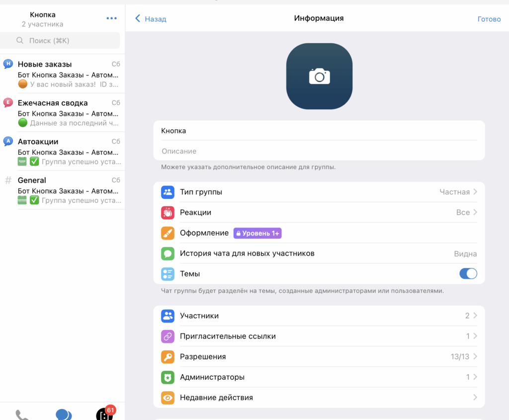Image resolution: width=509 pixels, height=420 pixels.
Task: Click the Видна value for chat history
Action: point(465,253)
